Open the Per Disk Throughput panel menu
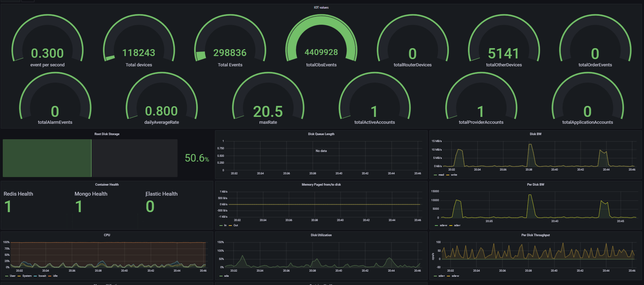Screen dimensions: 644x285 pyautogui.click(x=535, y=235)
